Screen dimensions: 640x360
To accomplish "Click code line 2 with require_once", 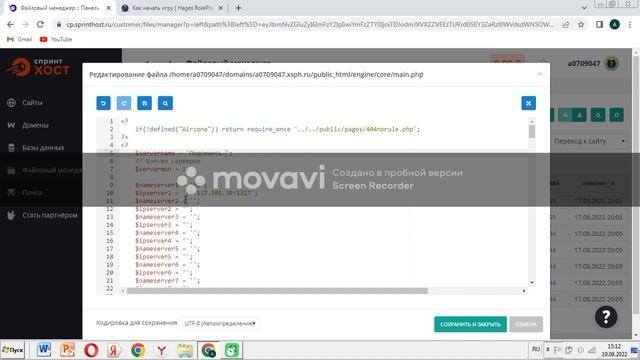I will (x=277, y=129).
